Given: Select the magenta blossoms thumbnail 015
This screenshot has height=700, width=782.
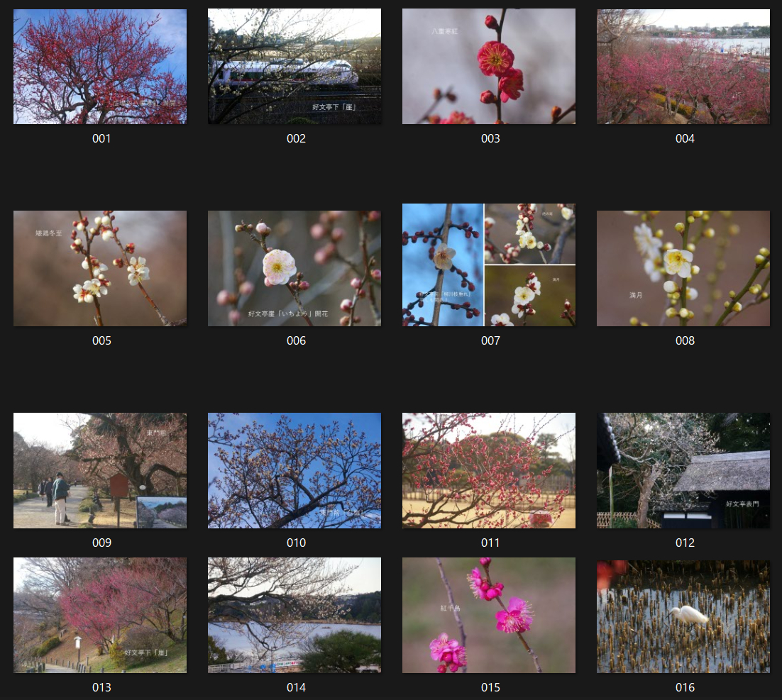Looking at the screenshot, I should tap(489, 615).
